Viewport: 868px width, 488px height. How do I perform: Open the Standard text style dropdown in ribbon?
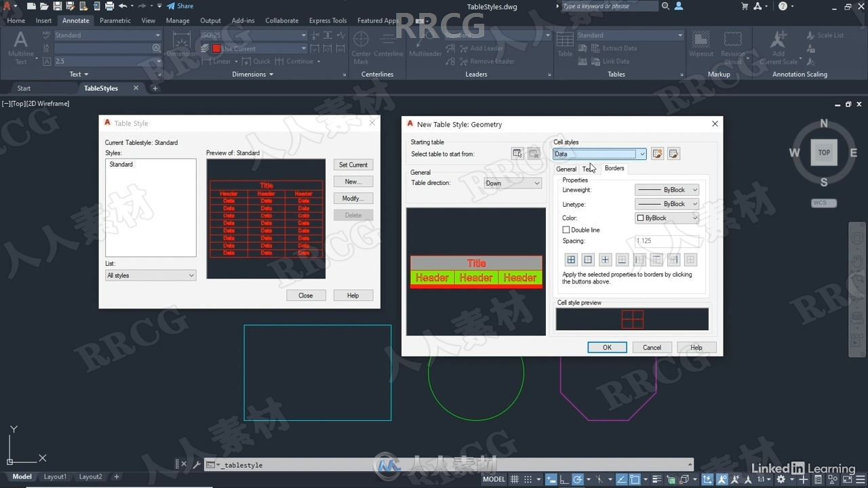[107, 35]
